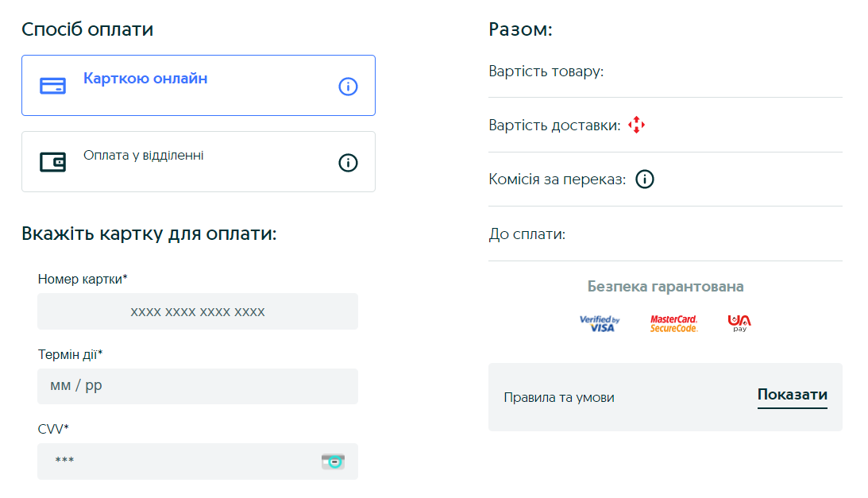Screen dimensions: 868x498
Task: Click the info icon beside Комісія за переказ
Action: [644, 180]
